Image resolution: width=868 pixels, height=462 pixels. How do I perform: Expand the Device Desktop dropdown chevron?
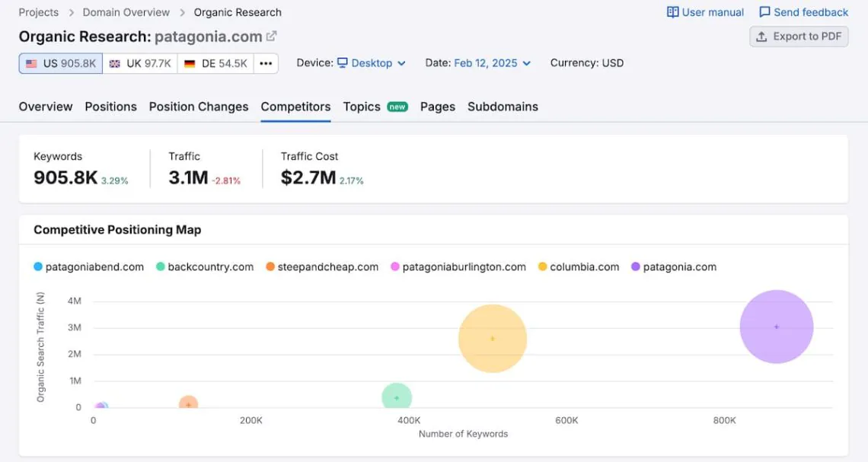coord(401,64)
